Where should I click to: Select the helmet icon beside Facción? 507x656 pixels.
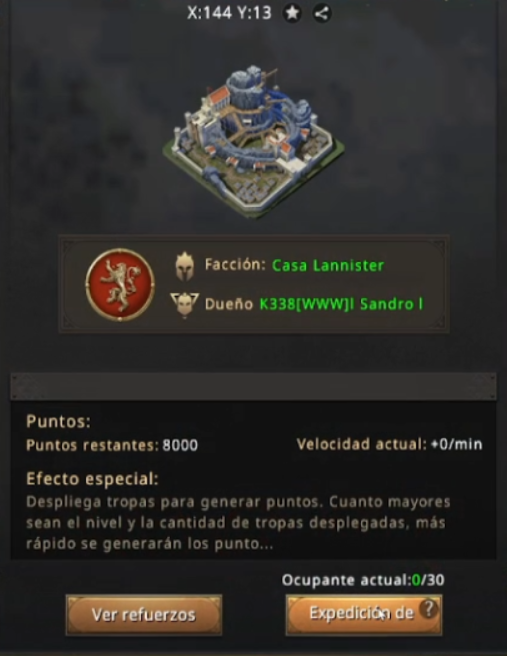[x=184, y=266]
